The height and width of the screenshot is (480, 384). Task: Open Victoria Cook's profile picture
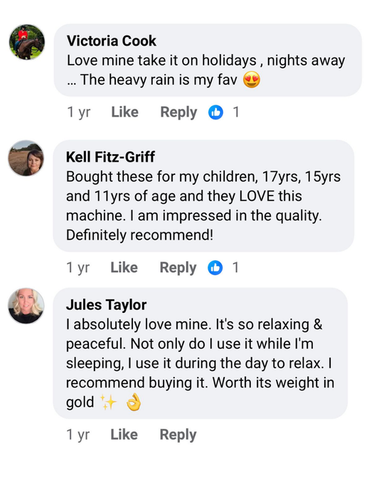click(x=27, y=42)
